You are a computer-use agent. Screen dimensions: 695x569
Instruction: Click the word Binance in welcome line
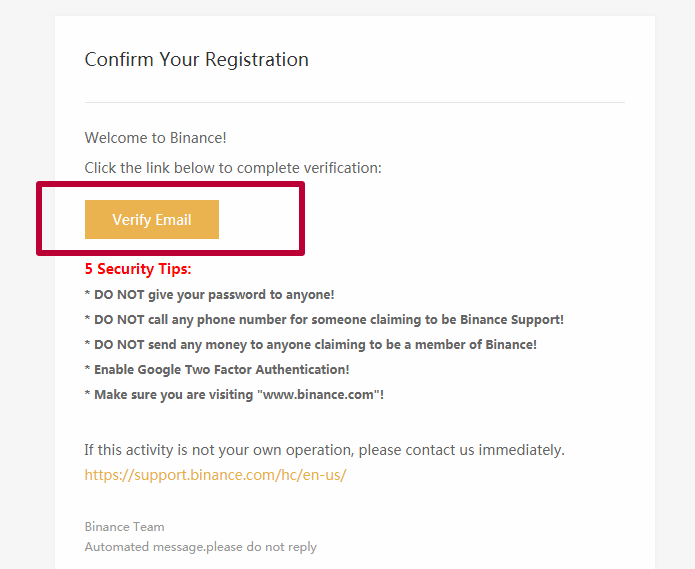(198, 138)
